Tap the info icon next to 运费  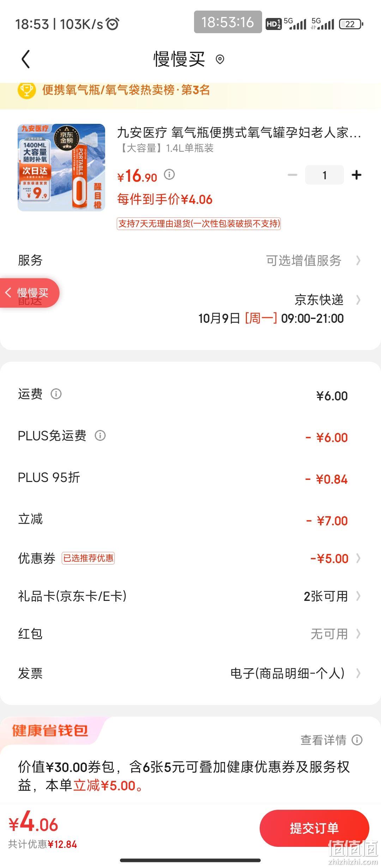click(x=56, y=393)
